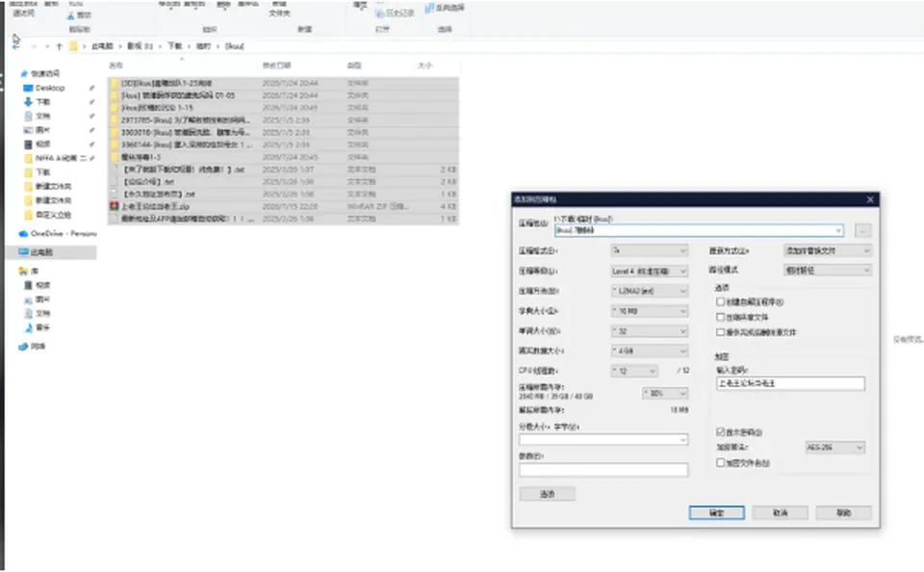The width and height of the screenshot is (924, 572).
Task: Open the LZMA2 compression method dropdown
Action: 650,291
